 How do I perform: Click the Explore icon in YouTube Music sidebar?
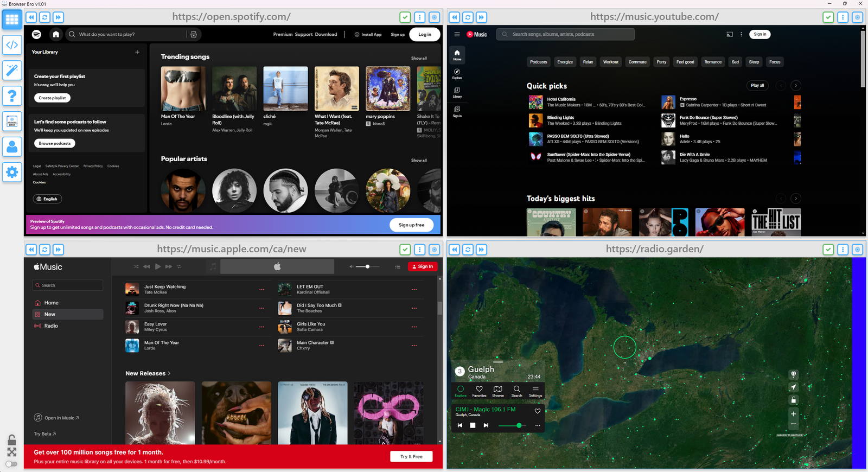click(457, 74)
